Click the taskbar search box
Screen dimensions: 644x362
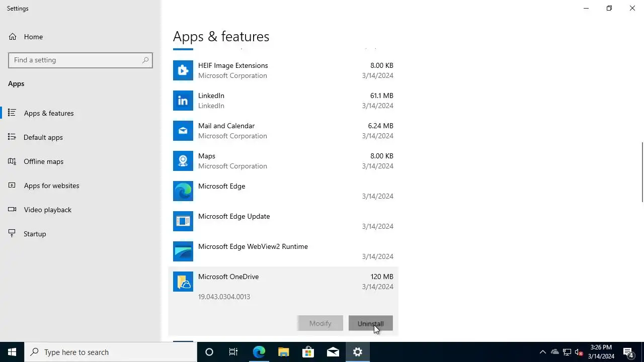click(x=111, y=352)
